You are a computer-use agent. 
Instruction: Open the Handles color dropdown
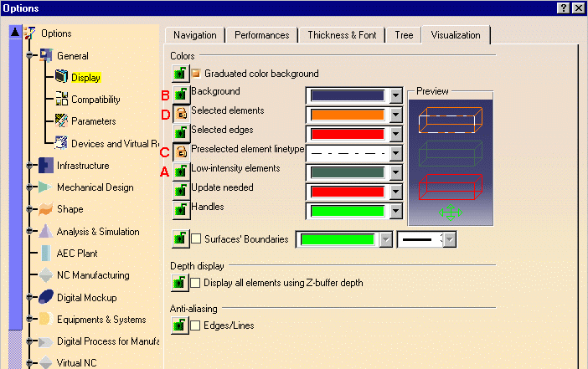(397, 211)
